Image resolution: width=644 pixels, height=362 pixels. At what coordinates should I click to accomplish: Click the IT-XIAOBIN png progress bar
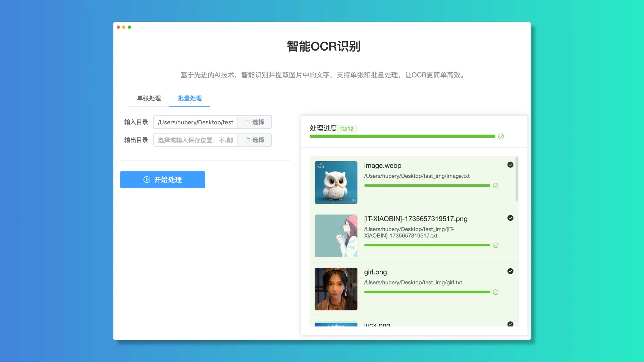click(427, 245)
